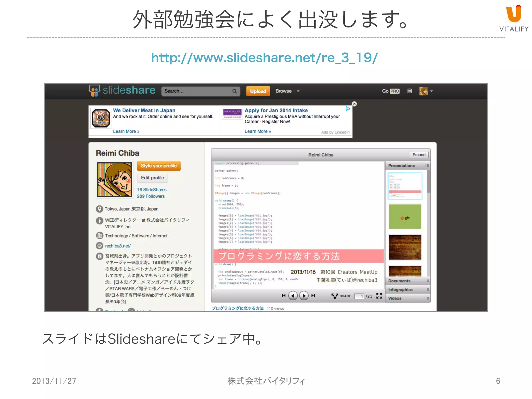Click the occupation icon beside WEBディレクター
The image size is (532, 399).
tap(99, 221)
